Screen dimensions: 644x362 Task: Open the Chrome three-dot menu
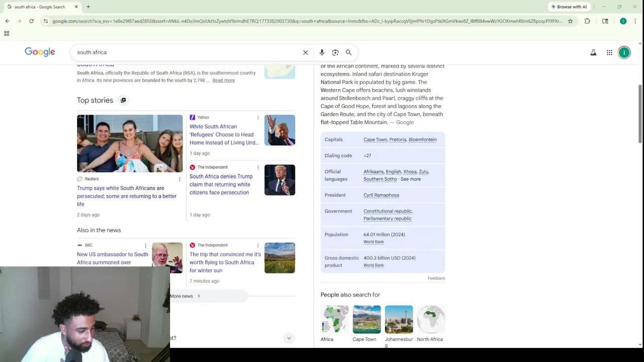pyautogui.click(x=635, y=21)
